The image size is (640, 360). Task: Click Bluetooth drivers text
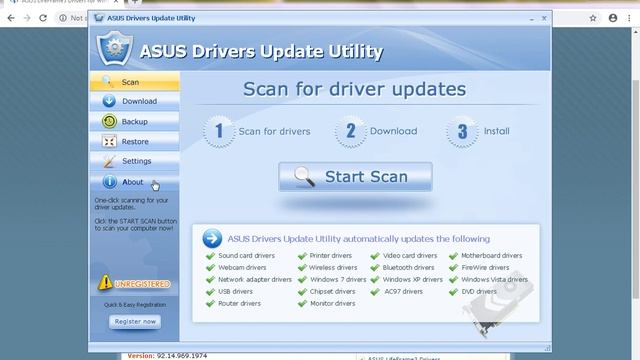[408, 267]
